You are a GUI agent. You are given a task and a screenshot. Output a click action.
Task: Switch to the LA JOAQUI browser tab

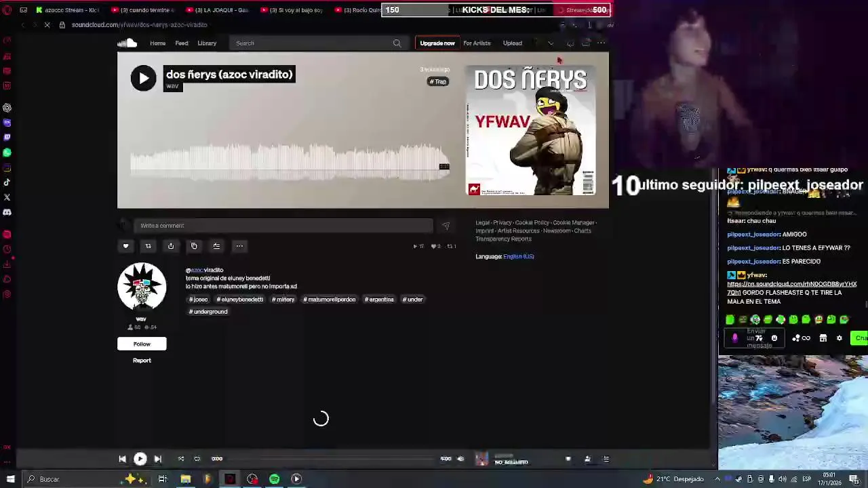tap(218, 10)
